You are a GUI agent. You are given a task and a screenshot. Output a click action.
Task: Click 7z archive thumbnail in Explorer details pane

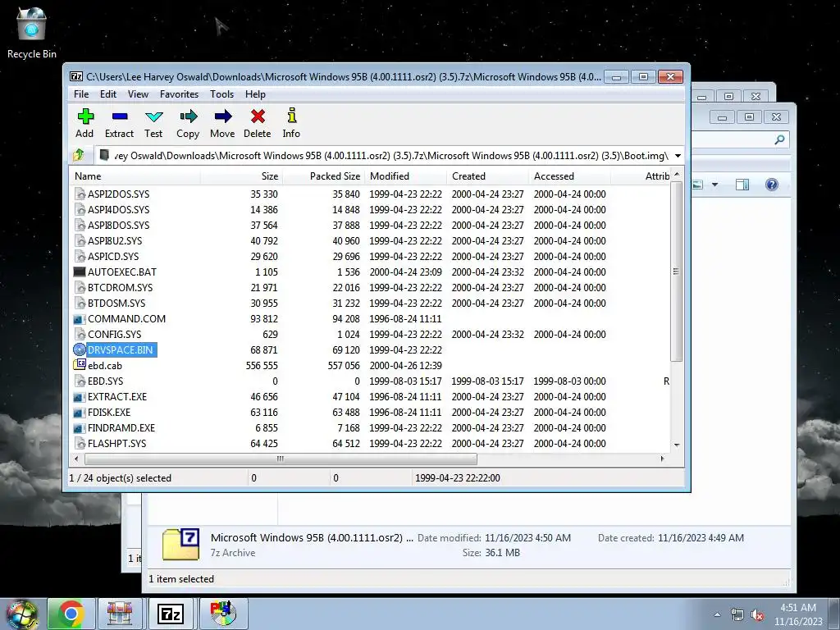[180, 545]
